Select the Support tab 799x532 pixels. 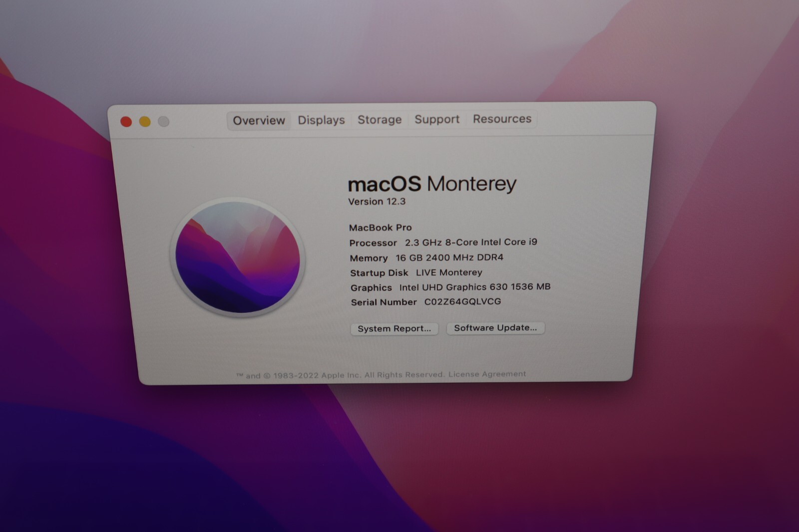pos(437,119)
